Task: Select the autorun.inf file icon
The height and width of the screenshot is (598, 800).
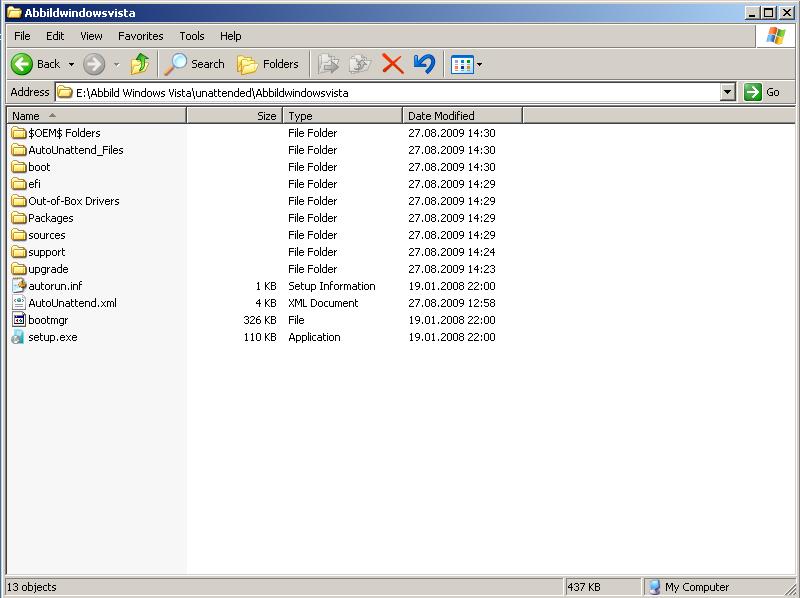Action: [x=19, y=286]
